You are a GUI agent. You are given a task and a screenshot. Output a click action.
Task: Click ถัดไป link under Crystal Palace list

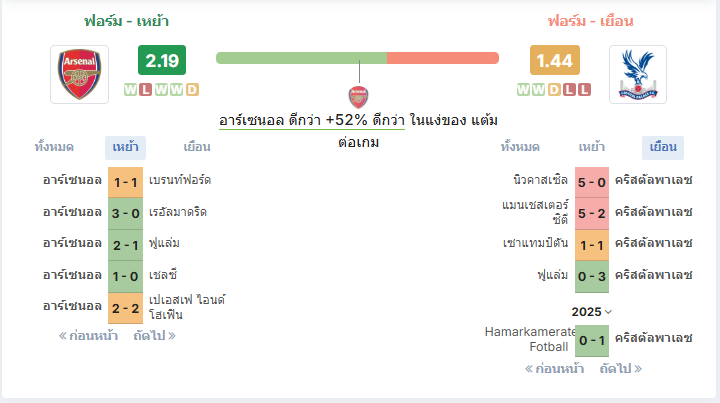point(620,369)
